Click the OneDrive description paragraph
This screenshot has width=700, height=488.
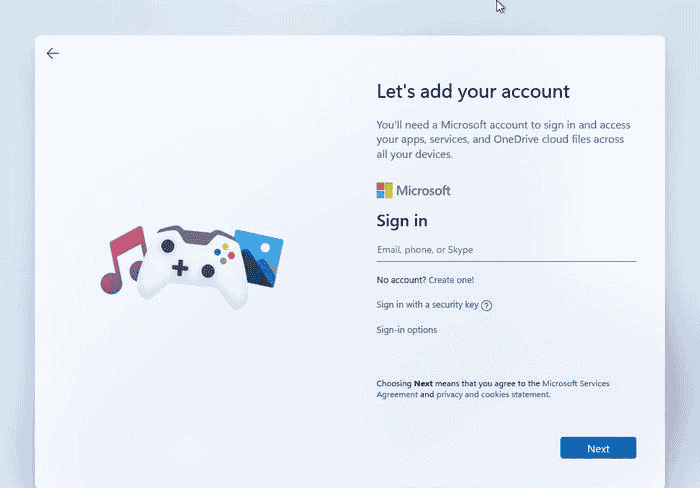pyautogui.click(x=503, y=140)
